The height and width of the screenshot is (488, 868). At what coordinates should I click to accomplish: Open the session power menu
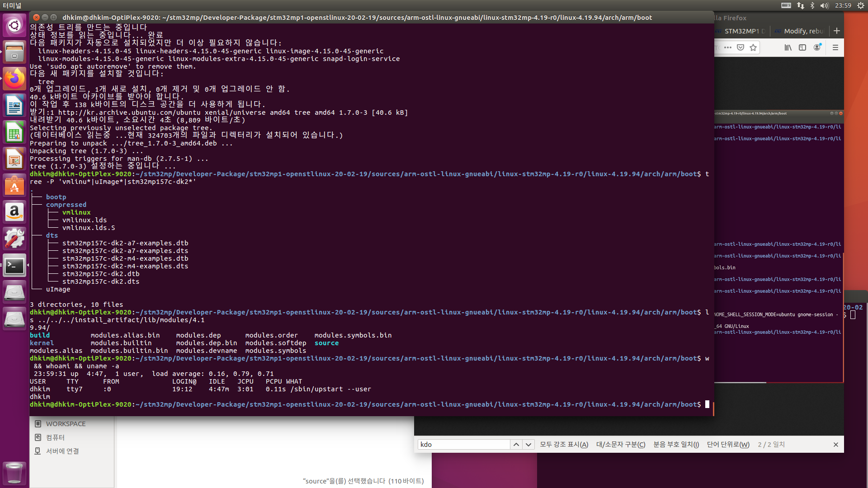pyautogui.click(x=861, y=5)
